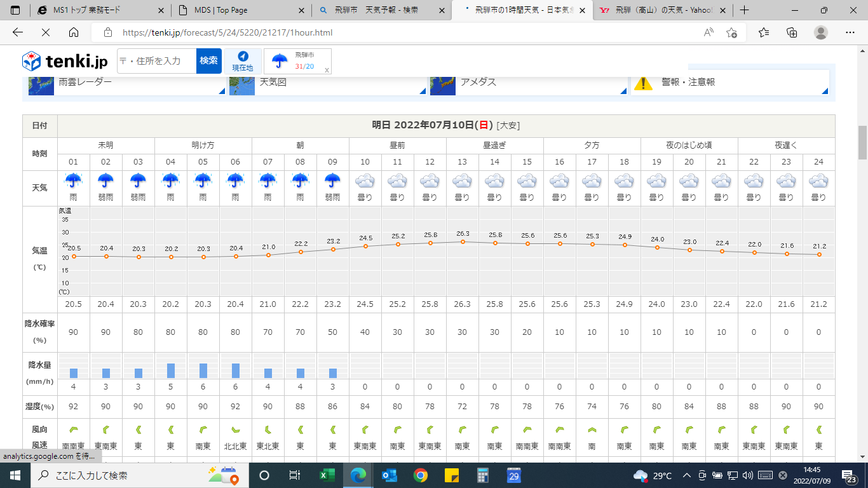Open the 警報・注意報 warning link
Screen dimensions: 868x488
pos(729,82)
